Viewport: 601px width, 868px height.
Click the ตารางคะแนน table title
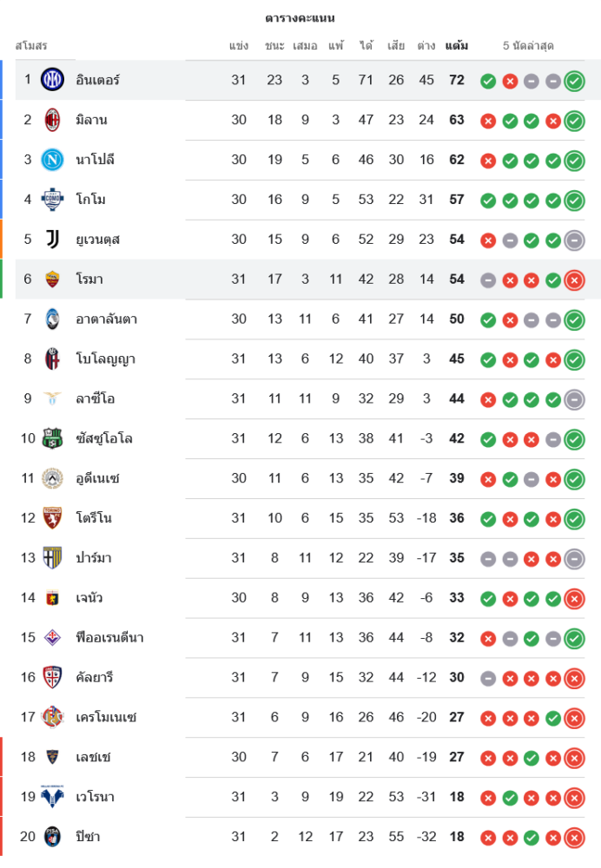point(300,18)
